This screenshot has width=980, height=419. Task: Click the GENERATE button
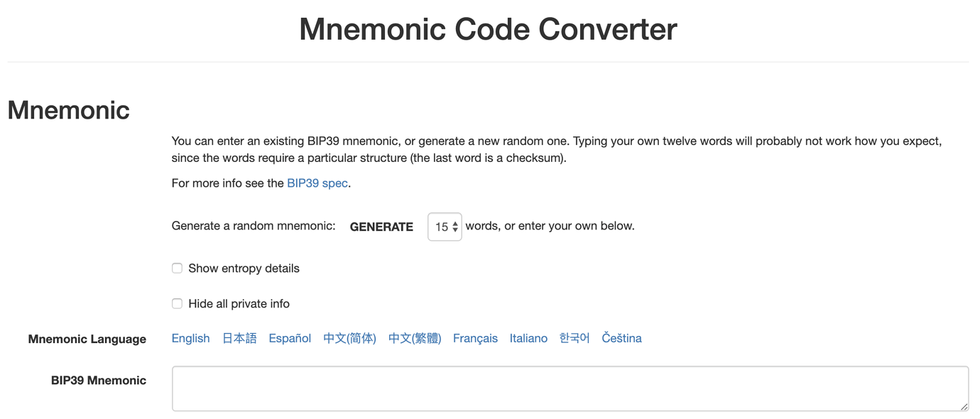(x=381, y=227)
